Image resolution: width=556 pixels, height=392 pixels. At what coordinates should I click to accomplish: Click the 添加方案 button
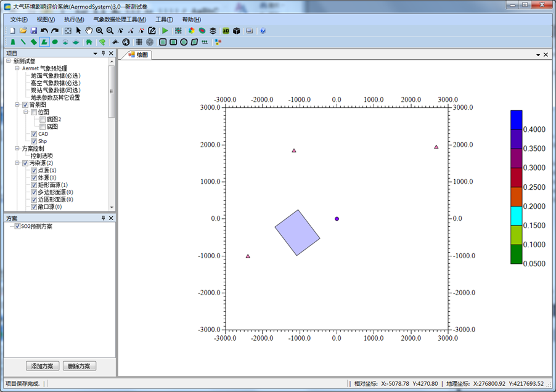(43, 366)
